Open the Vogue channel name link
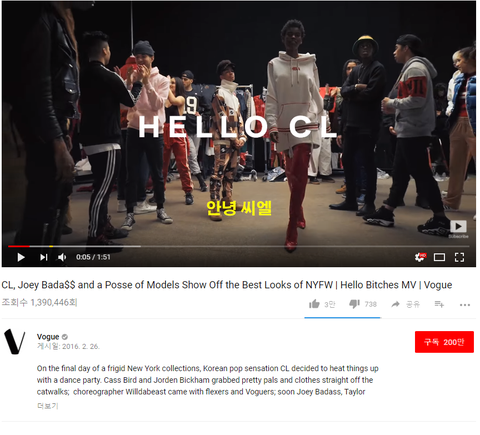The height and width of the screenshot is (435, 480). pos(48,337)
